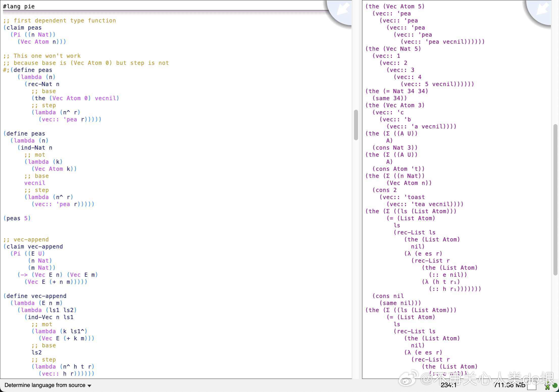Image resolution: width=559 pixels, height=392 pixels.
Task: Click the green background expansion indicator dot
Action: tap(555, 386)
